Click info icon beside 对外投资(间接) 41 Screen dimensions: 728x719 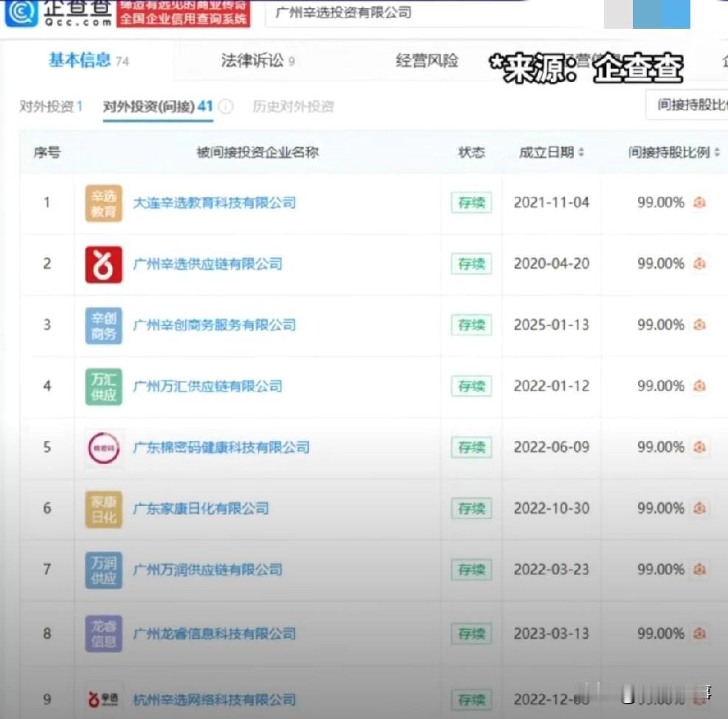[226, 107]
